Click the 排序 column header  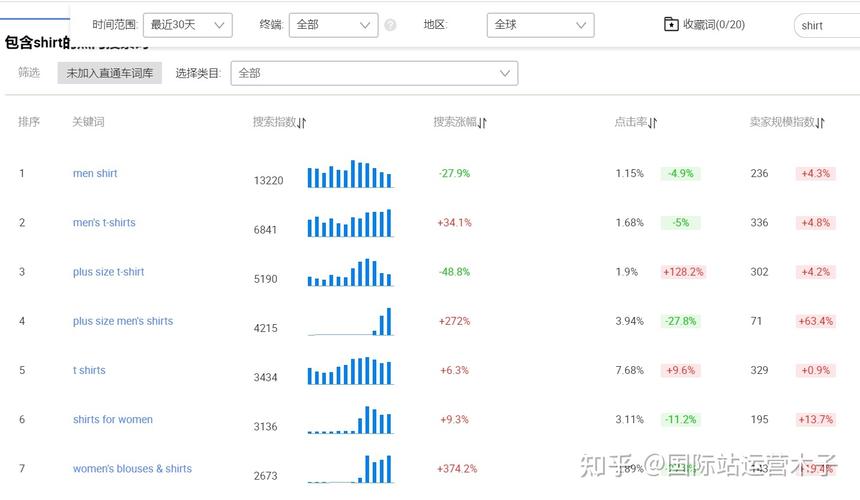(x=29, y=122)
